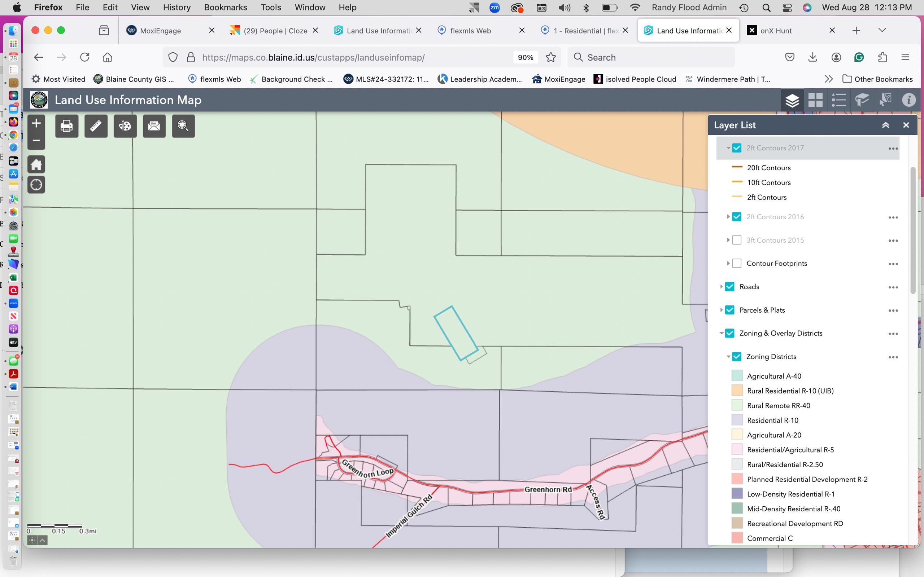Click the map Home extent button
This screenshot has width=924, height=577.
36,164
